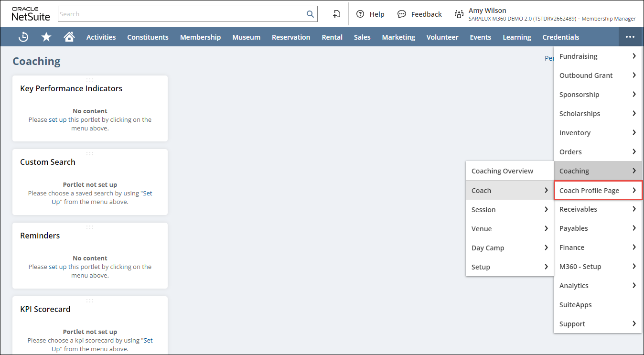Screen dimensions: 644x355
Task: Open Feedback speech bubble icon
Action: tap(402, 14)
